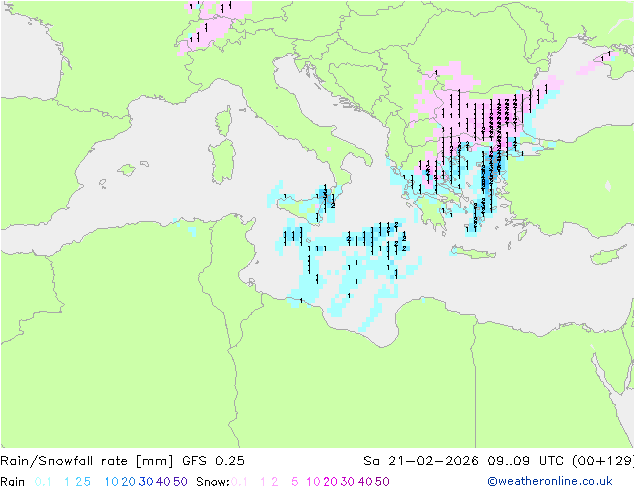Click the 'UTC' time label
Viewport: 634px width, 490px height.
[552, 461]
